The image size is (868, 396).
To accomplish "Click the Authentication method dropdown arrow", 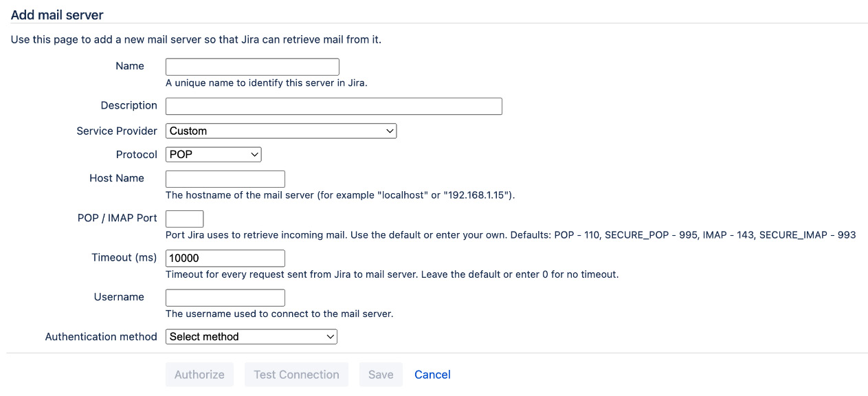I will point(331,336).
